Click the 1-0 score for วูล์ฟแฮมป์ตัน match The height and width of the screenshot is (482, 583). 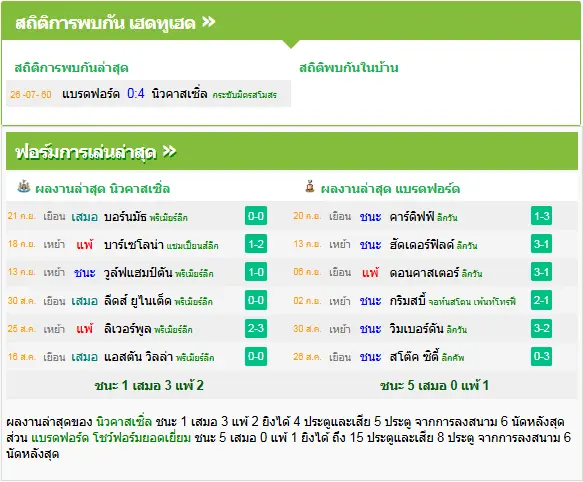(256, 272)
